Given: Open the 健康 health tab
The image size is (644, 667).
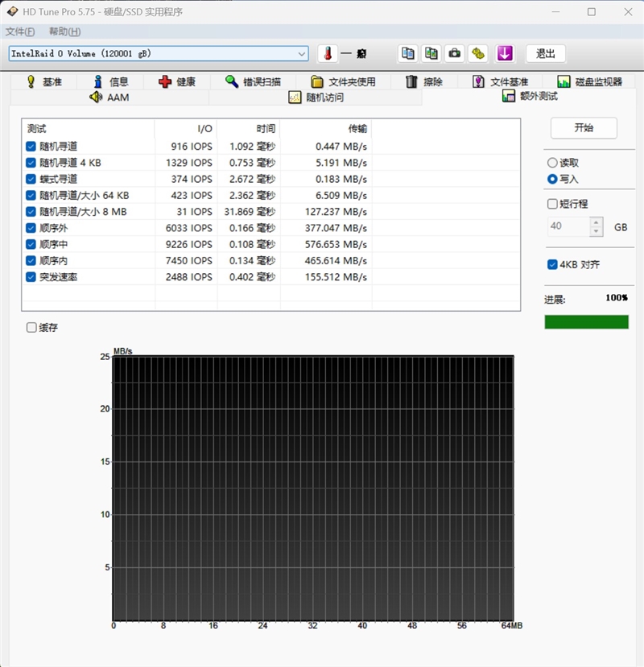Looking at the screenshot, I should point(177,81).
